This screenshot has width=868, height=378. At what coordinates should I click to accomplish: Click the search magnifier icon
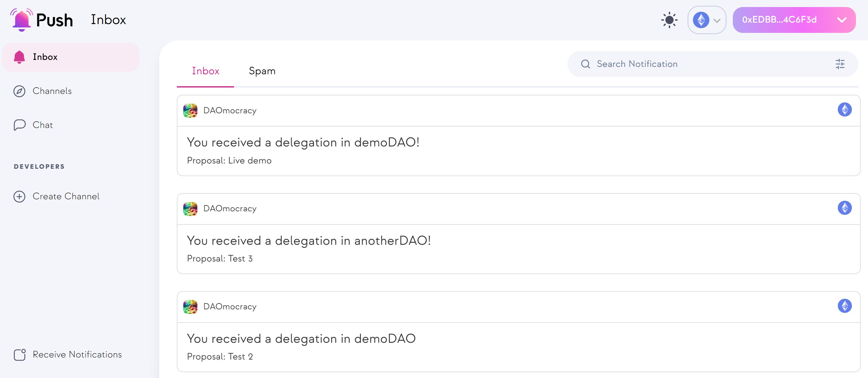(586, 64)
